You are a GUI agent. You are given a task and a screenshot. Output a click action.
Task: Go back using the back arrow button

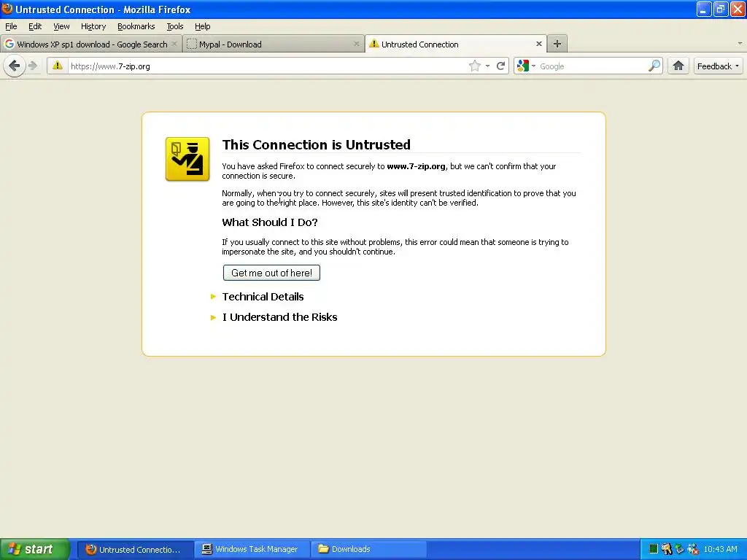tap(15, 66)
